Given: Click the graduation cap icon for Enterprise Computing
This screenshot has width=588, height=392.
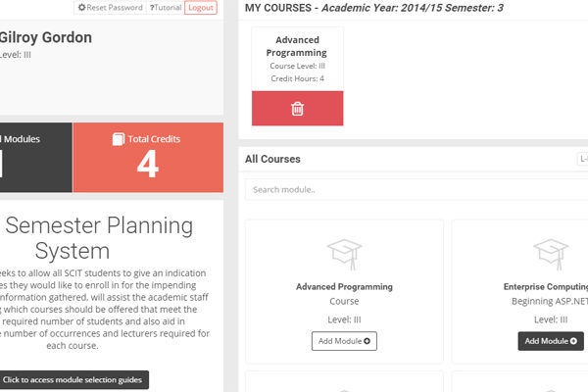Looking at the screenshot, I should pos(551,252).
